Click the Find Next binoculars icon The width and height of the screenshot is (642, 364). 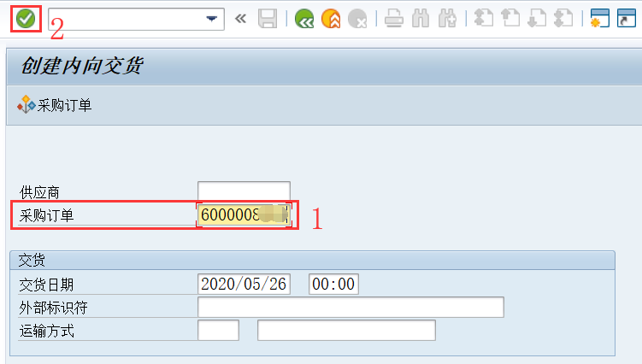446,19
